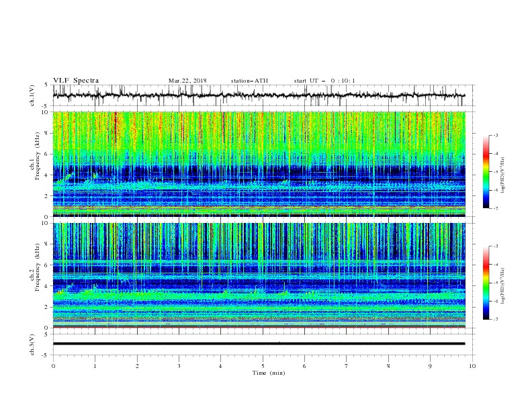Click ch.1 color bar tick "-5"

pos(495,172)
